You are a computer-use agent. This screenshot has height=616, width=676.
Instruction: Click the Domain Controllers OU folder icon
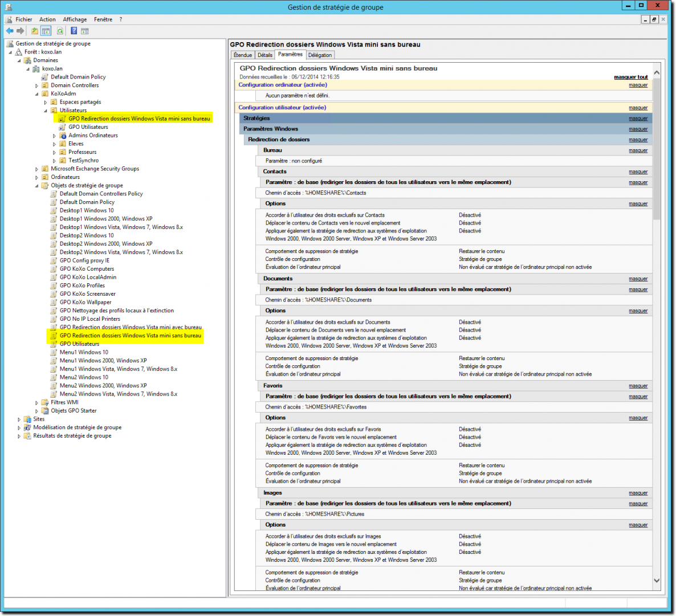(45, 85)
